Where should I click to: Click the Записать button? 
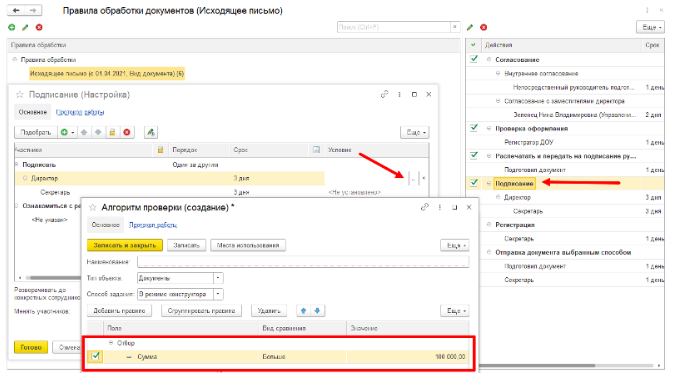[186, 245]
